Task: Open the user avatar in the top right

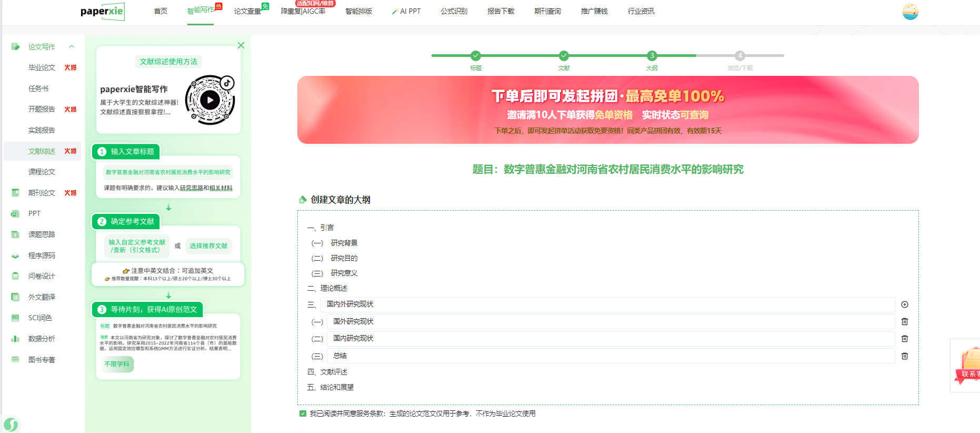Action: [x=910, y=12]
